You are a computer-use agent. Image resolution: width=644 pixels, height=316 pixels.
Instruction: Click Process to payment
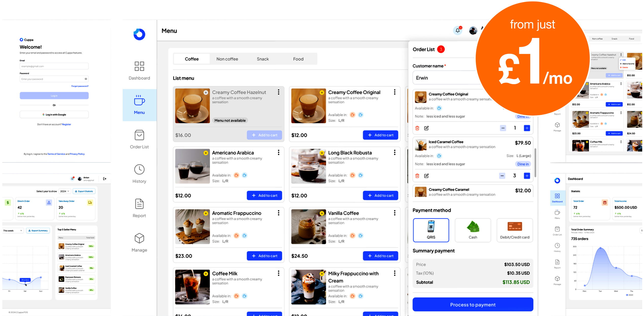pos(473,305)
